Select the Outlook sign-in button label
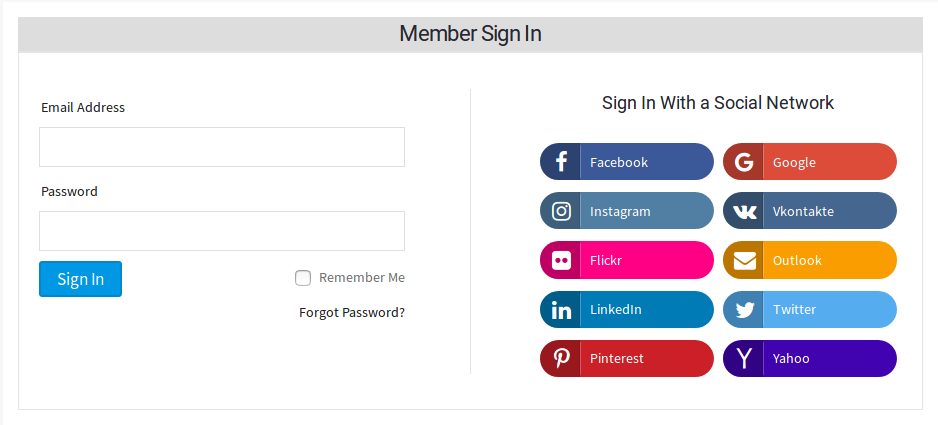 [797, 260]
